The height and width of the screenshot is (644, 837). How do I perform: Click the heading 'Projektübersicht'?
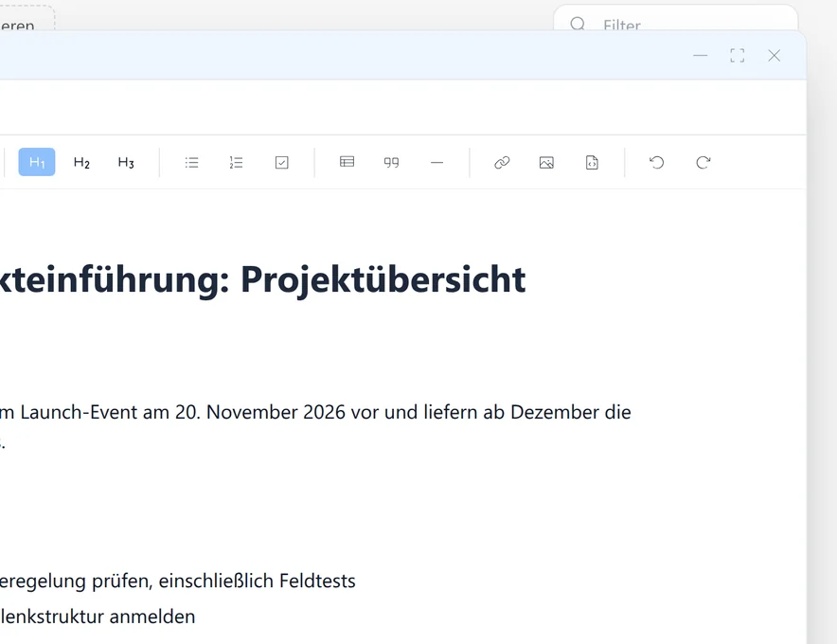383,279
